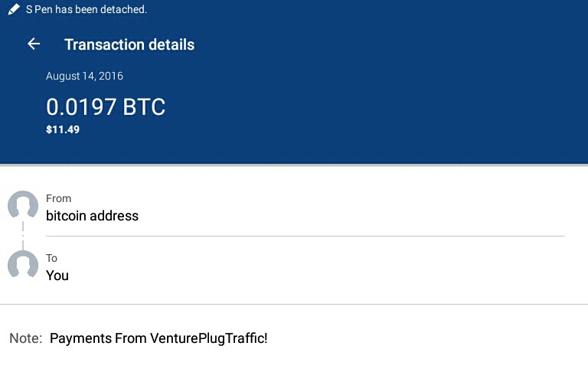Click the gray strip below the blue header
The image size is (588, 385).
tap(294, 165)
